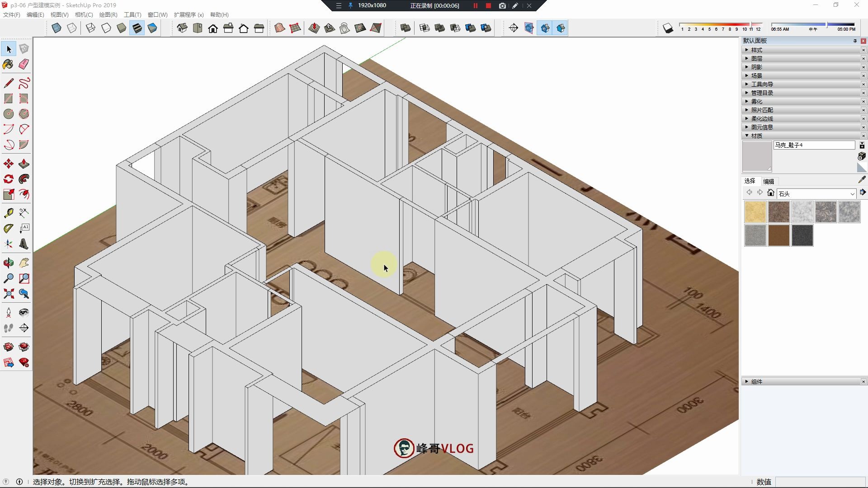868x488 pixels.
Task: Select the Orbit tool
Action: pyautogui.click(x=8, y=262)
